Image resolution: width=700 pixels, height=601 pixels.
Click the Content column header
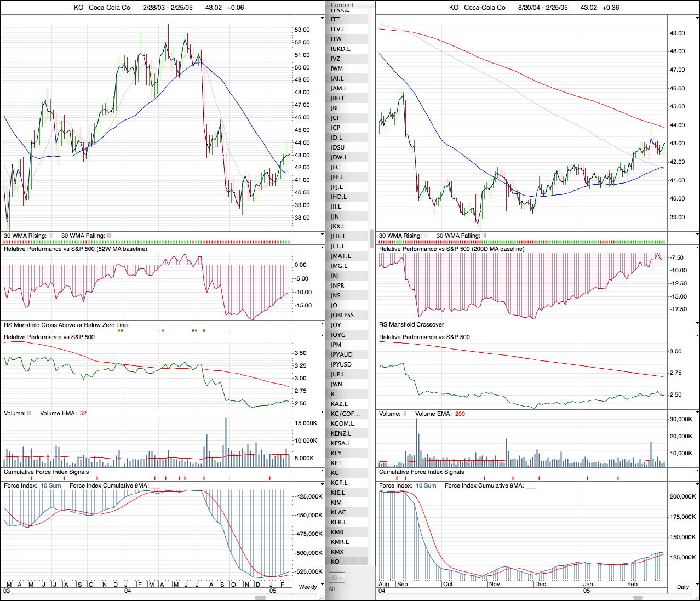pos(343,5)
